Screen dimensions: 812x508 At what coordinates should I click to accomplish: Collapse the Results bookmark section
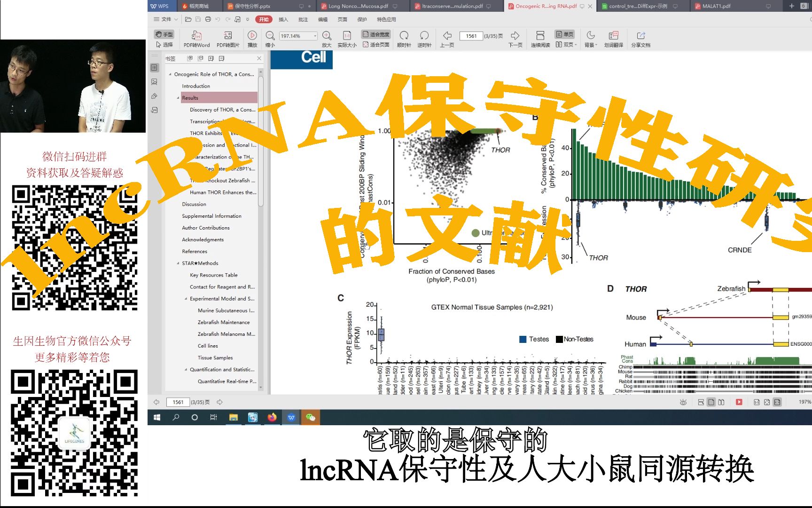(x=178, y=98)
